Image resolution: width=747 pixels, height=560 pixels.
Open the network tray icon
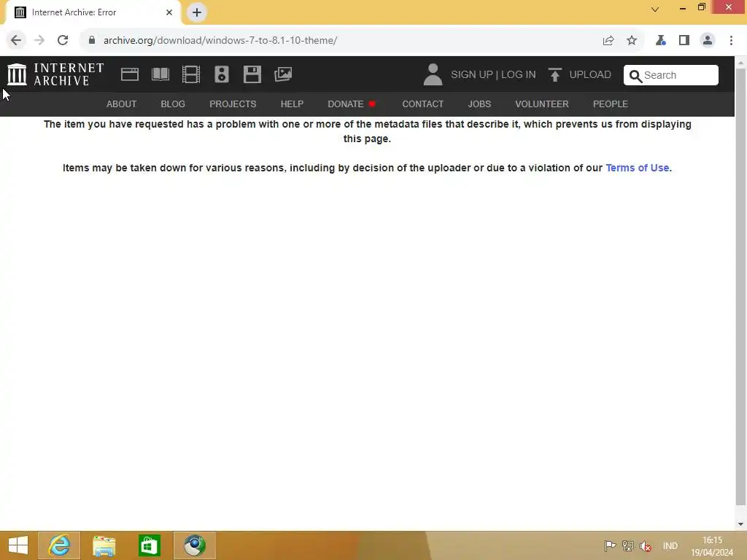point(628,545)
